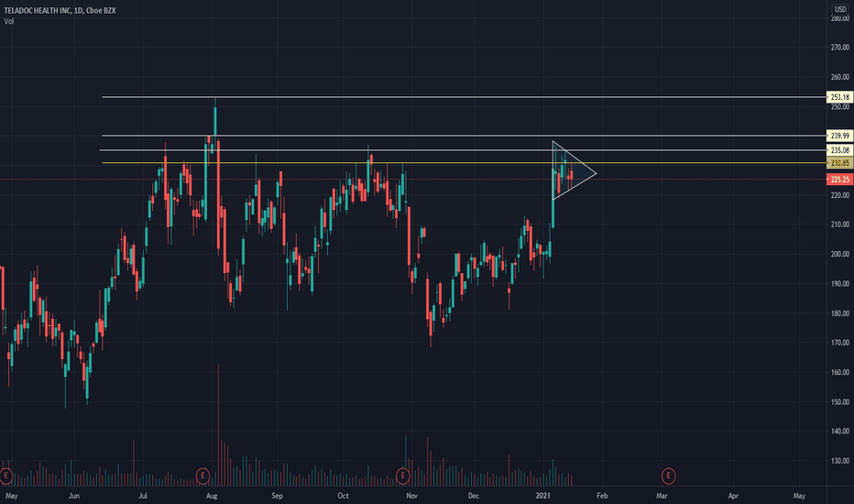Click the 253.18 price label
854x504 pixels.
tap(840, 97)
